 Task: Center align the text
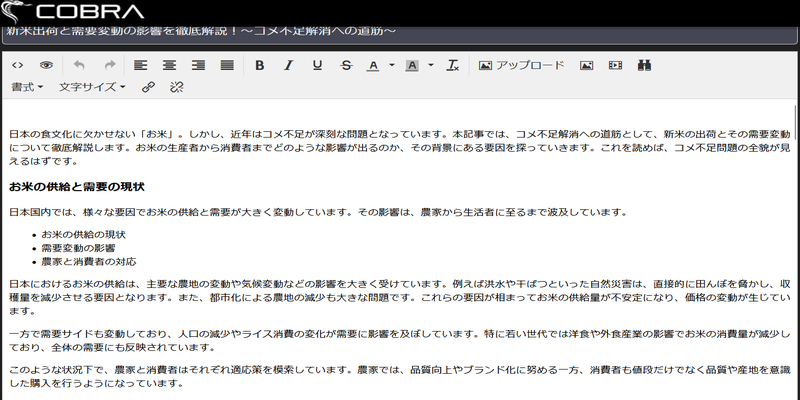pyautogui.click(x=169, y=65)
